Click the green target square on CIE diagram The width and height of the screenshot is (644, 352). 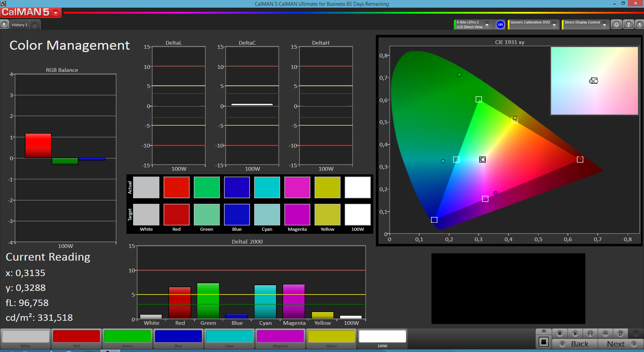click(479, 99)
